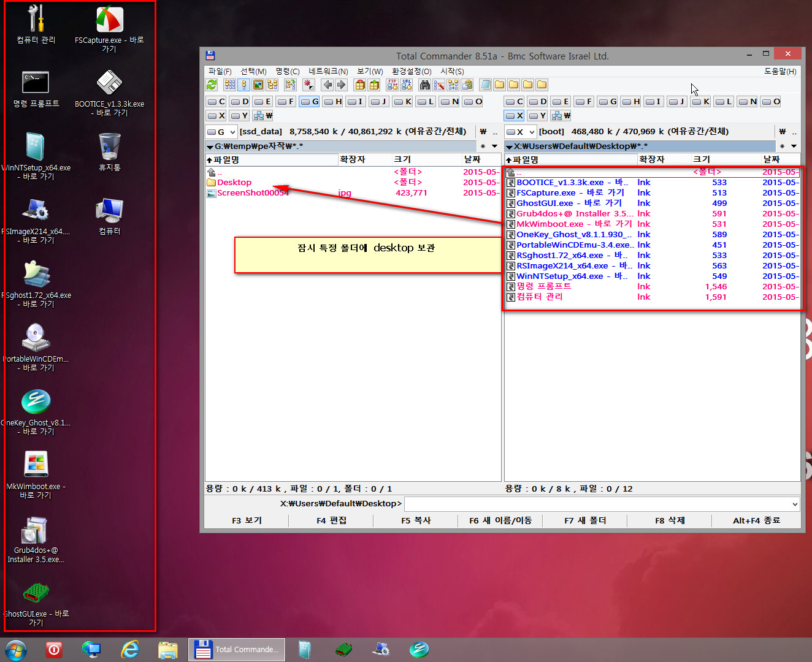Switch to brief file list view
The image size is (812, 662).
coord(230,85)
